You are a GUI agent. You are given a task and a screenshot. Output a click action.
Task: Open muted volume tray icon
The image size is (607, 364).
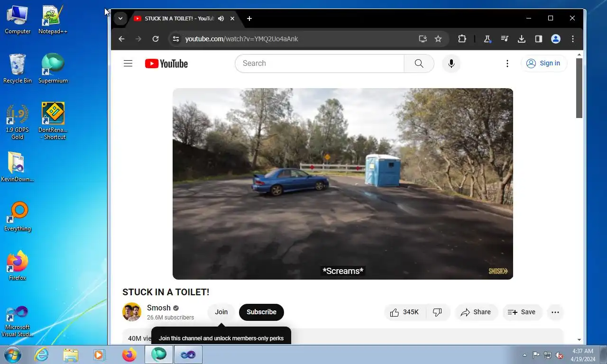coord(559,355)
